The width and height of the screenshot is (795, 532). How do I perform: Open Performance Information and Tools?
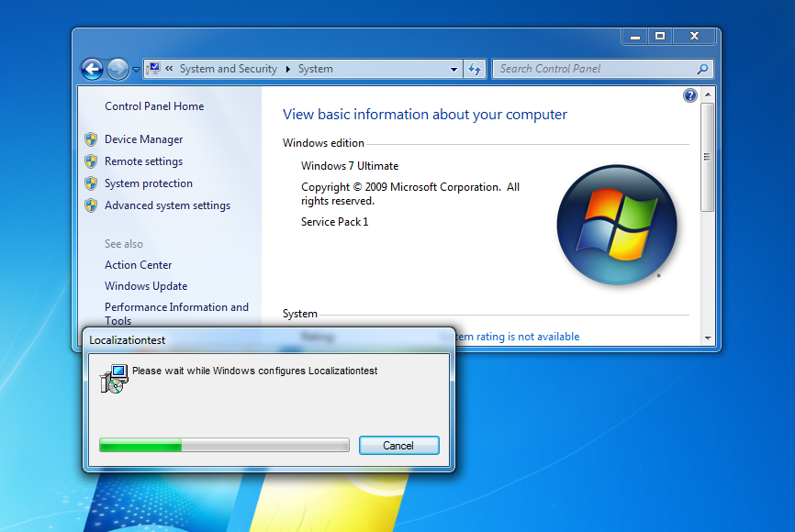(176, 314)
